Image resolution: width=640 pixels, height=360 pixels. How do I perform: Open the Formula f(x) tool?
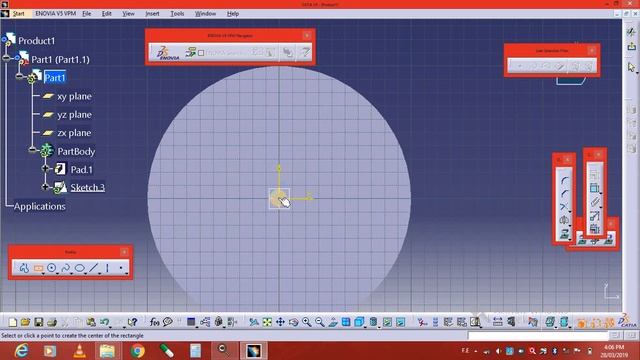click(154, 322)
